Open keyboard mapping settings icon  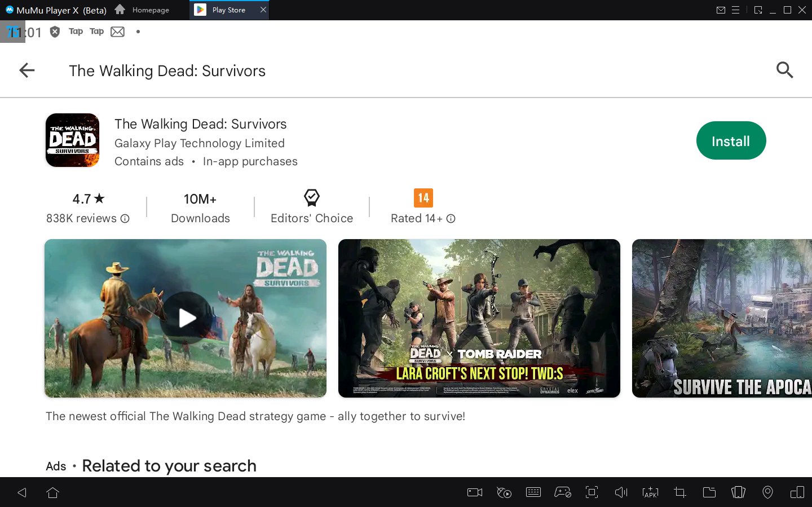[x=533, y=492]
